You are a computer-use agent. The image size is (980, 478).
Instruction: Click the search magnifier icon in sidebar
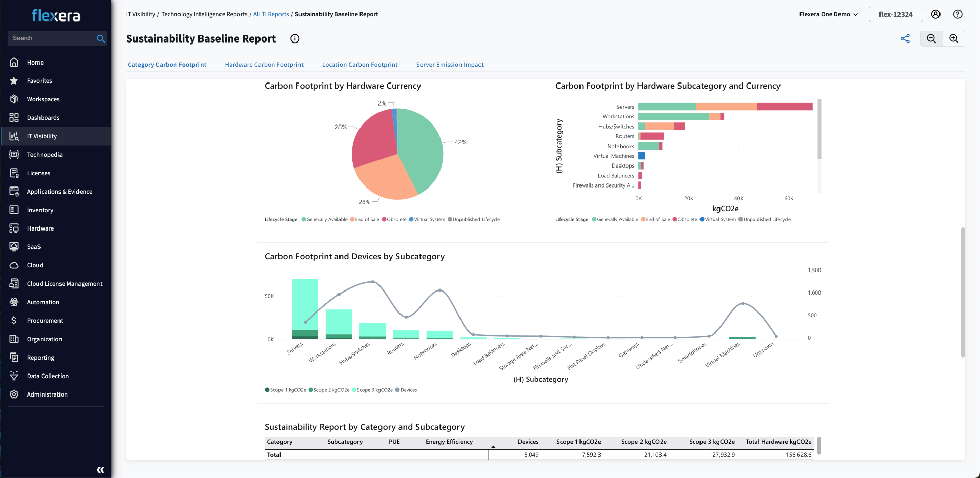point(101,38)
